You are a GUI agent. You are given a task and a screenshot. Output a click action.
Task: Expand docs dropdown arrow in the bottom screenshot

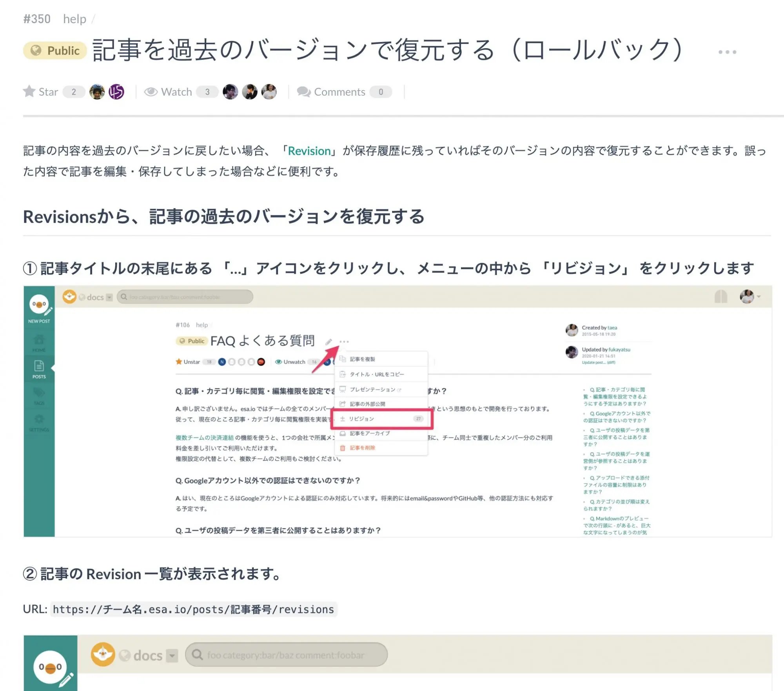(172, 655)
